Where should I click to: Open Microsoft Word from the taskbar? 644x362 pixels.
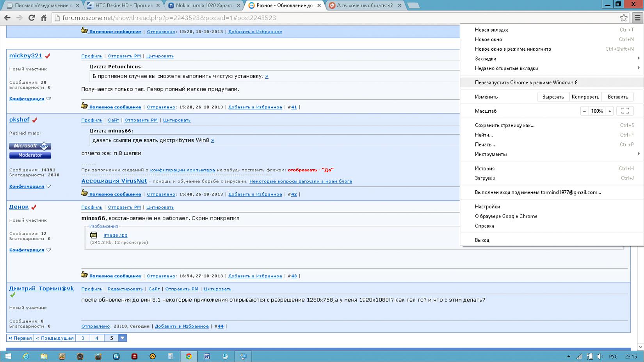click(x=207, y=356)
